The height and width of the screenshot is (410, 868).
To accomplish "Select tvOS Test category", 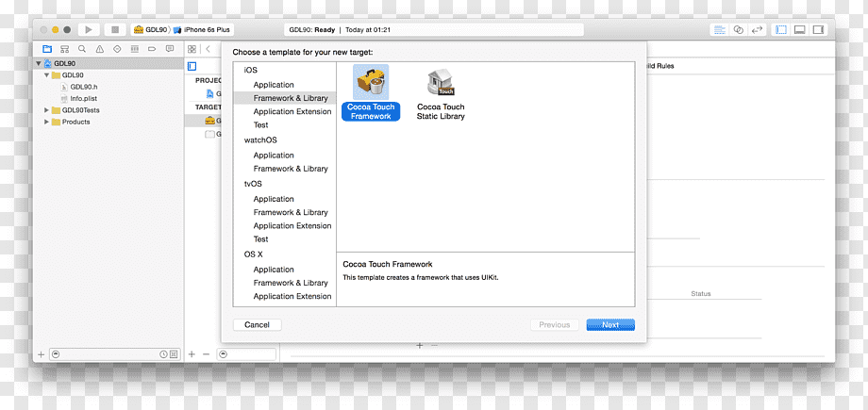I will click(260, 239).
